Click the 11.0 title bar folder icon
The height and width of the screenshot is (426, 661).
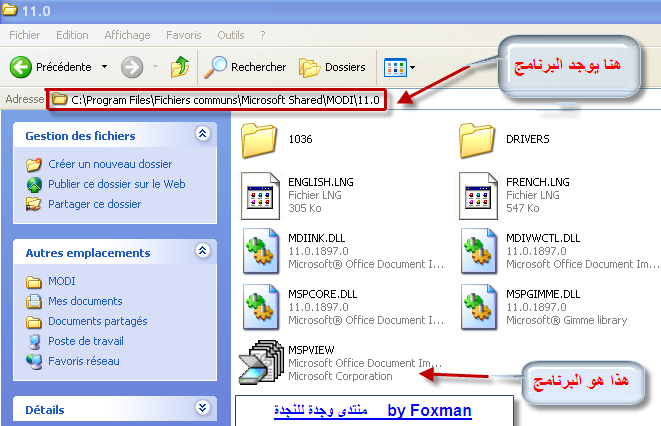tap(9, 9)
